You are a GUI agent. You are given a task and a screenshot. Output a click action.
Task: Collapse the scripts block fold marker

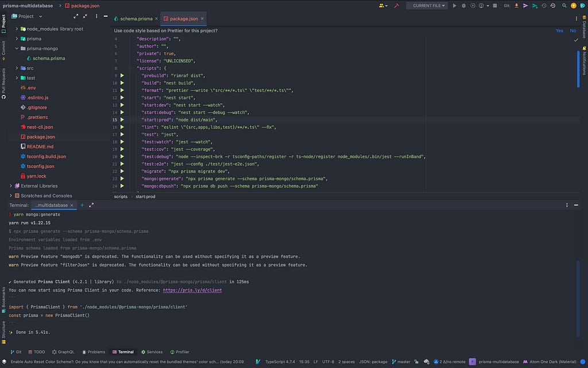click(x=130, y=68)
